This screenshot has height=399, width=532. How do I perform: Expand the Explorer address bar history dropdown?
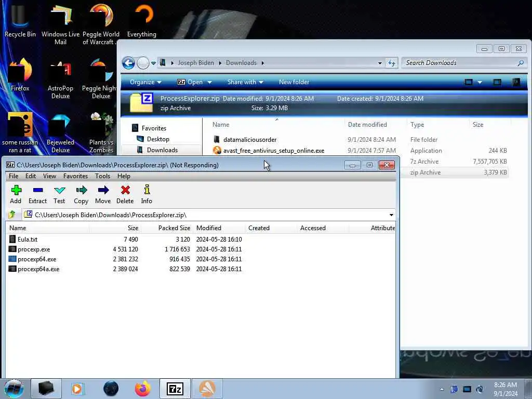tap(380, 63)
